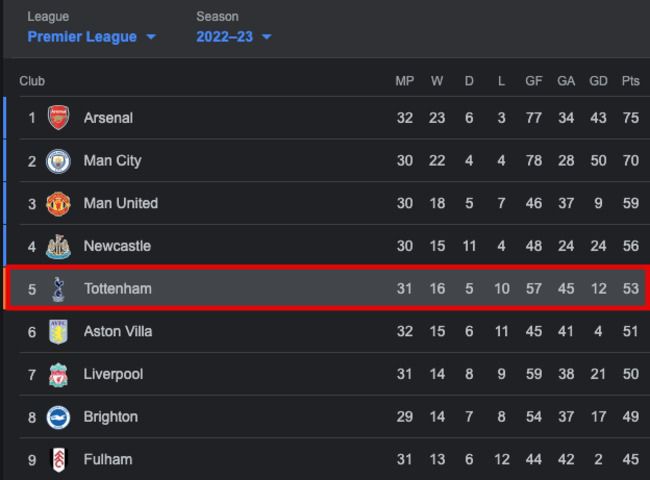Open the Liverpool team link
The height and width of the screenshot is (480, 650).
(x=113, y=375)
